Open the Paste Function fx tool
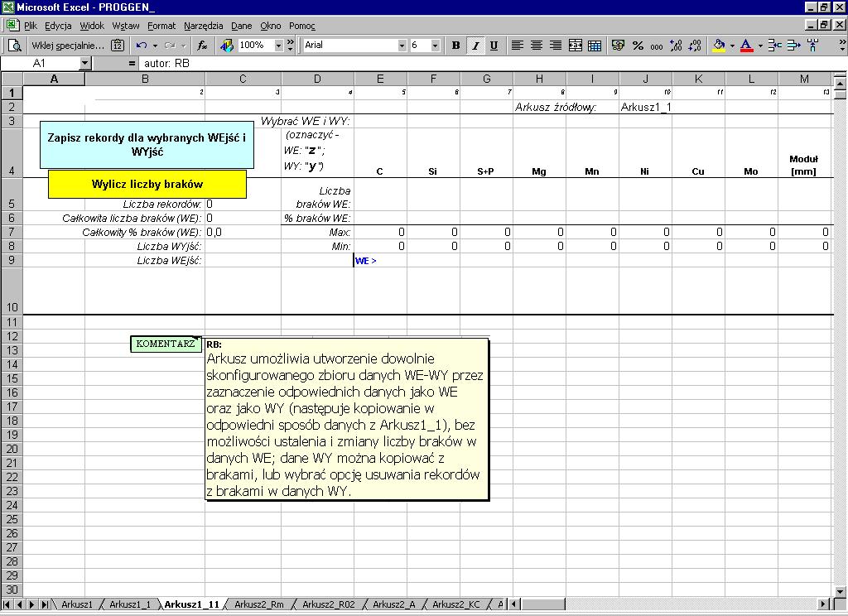 (x=202, y=46)
